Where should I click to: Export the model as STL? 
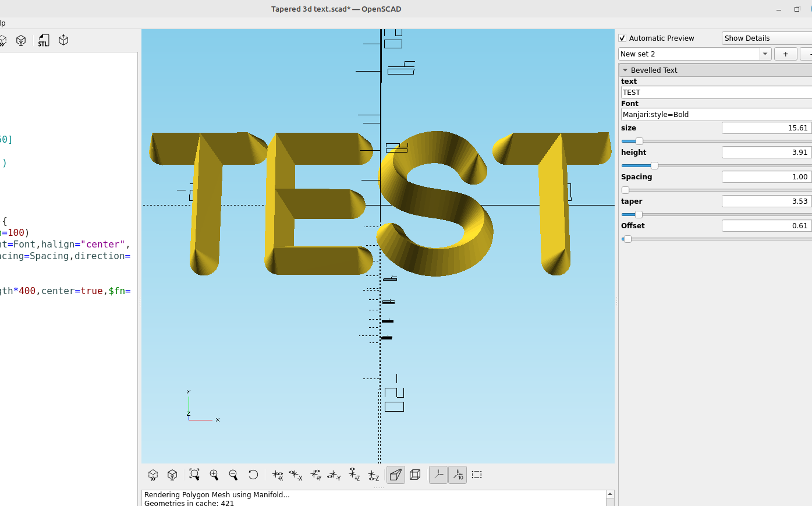(x=43, y=40)
